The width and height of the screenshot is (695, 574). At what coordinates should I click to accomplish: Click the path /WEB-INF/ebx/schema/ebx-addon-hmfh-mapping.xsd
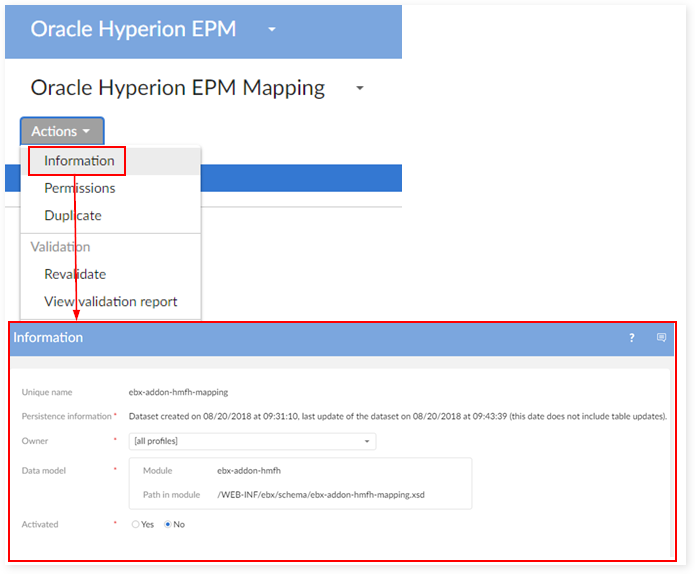(320, 495)
